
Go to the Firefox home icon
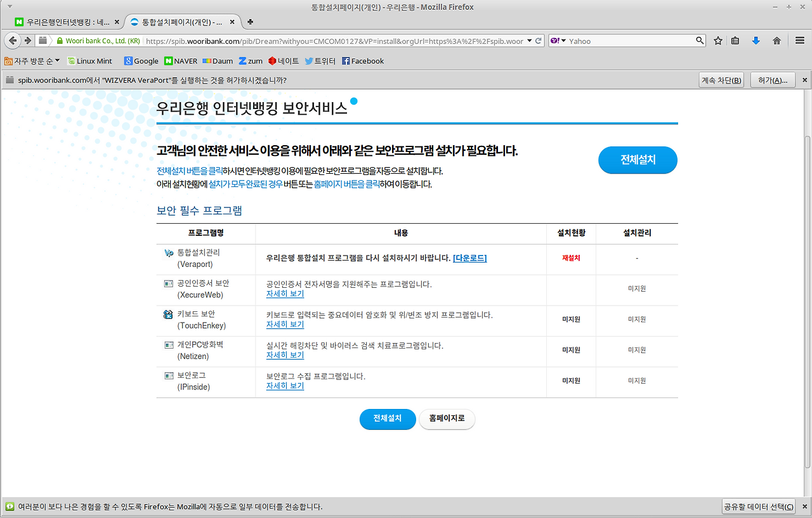click(x=776, y=41)
